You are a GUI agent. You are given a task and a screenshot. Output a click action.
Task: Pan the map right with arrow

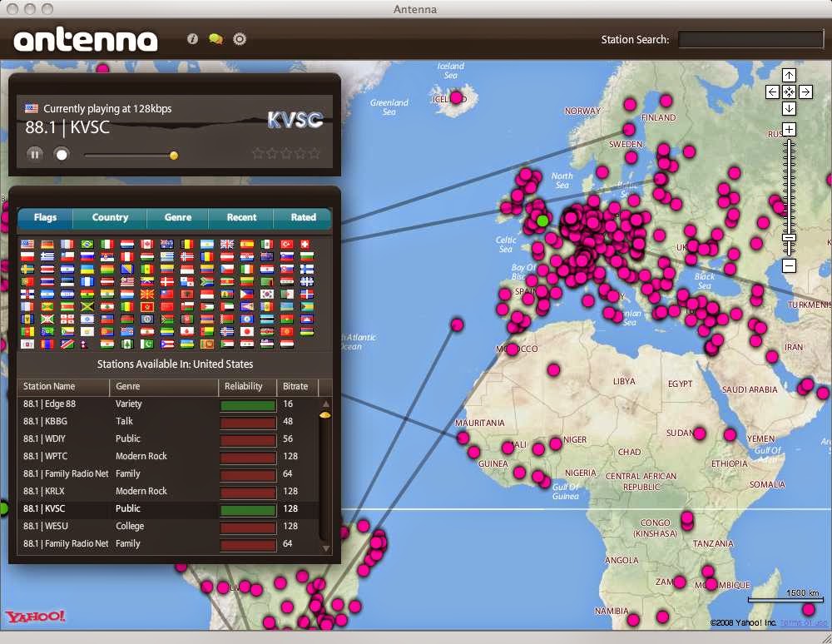(x=805, y=92)
